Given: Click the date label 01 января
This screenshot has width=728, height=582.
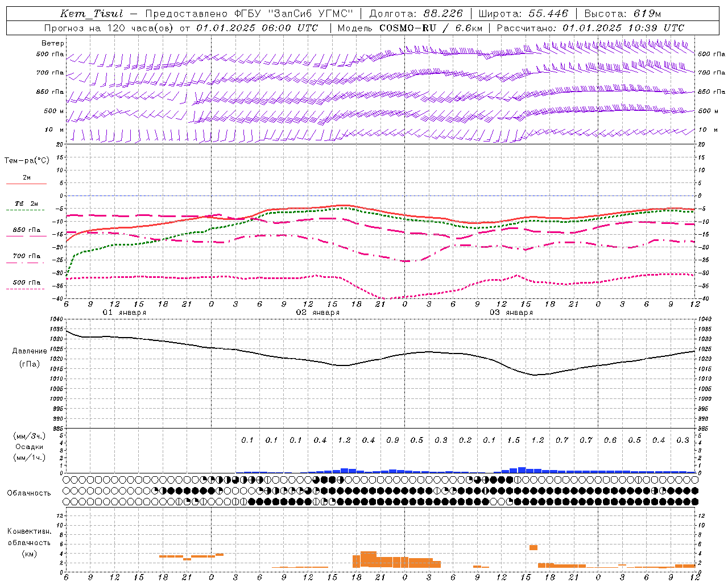Looking at the screenshot, I should click(124, 313).
